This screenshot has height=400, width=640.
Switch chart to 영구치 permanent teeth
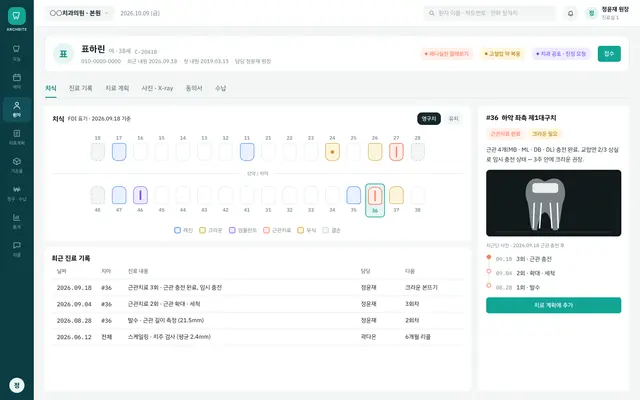pos(429,119)
